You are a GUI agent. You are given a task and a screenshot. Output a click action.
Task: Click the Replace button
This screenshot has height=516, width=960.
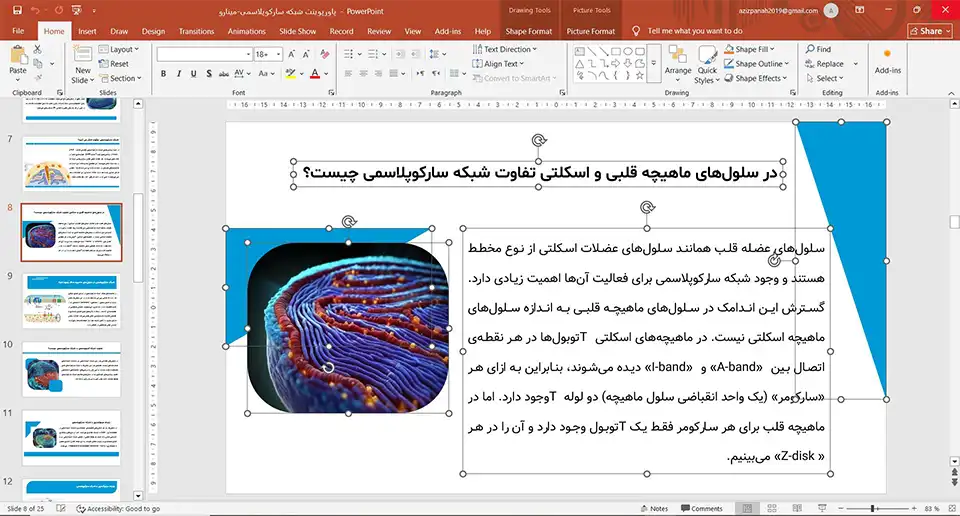(824, 64)
